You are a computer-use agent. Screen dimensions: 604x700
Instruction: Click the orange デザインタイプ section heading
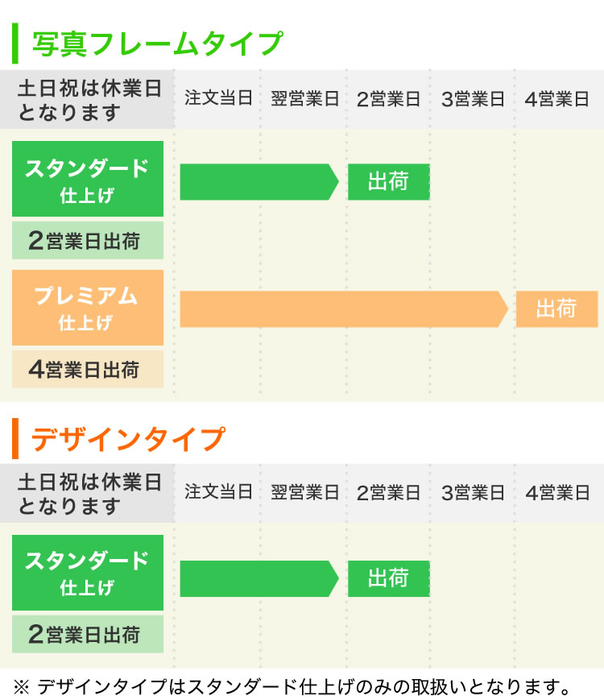coord(127,439)
